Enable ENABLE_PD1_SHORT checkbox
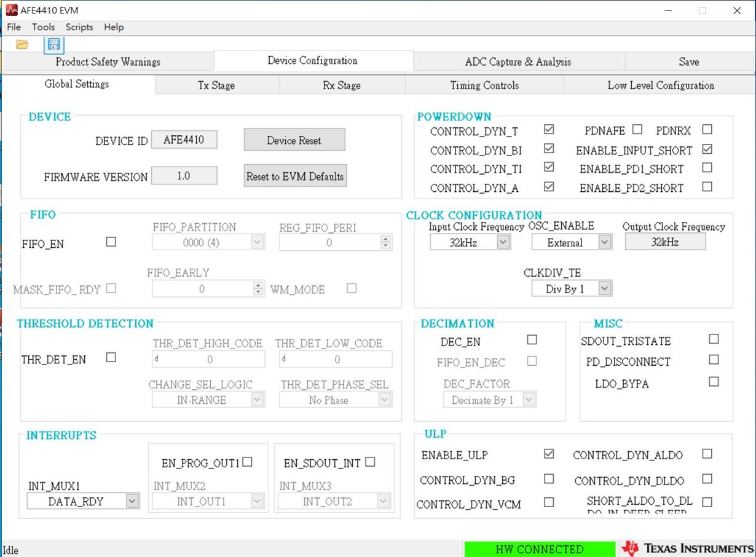The height and width of the screenshot is (557, 756). (707, 167)
